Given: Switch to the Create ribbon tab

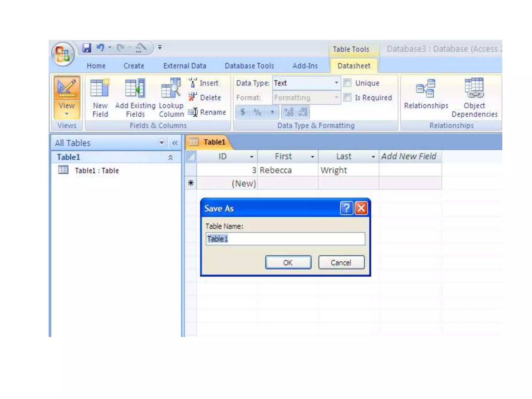Looking at the screenshot, I should (134, 66).
